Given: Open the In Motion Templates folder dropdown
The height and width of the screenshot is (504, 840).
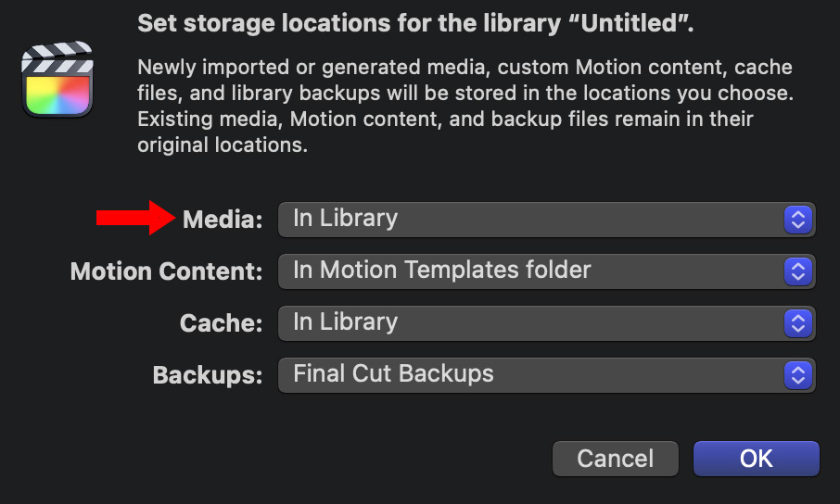Looking at the screenshot, I should tap(546, 271).
